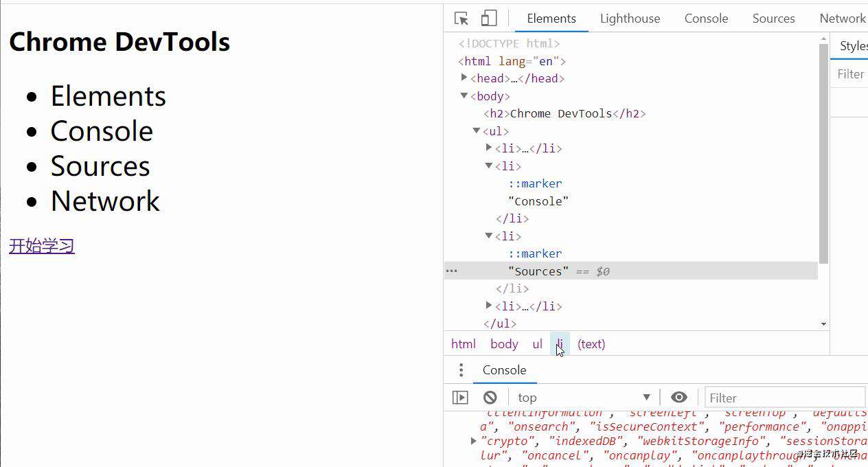Image resolution: width=868 pixels, height=467 pixels.
Task: Select (text) in the breadcrumb bar
Action: click(x=591, y=344)
